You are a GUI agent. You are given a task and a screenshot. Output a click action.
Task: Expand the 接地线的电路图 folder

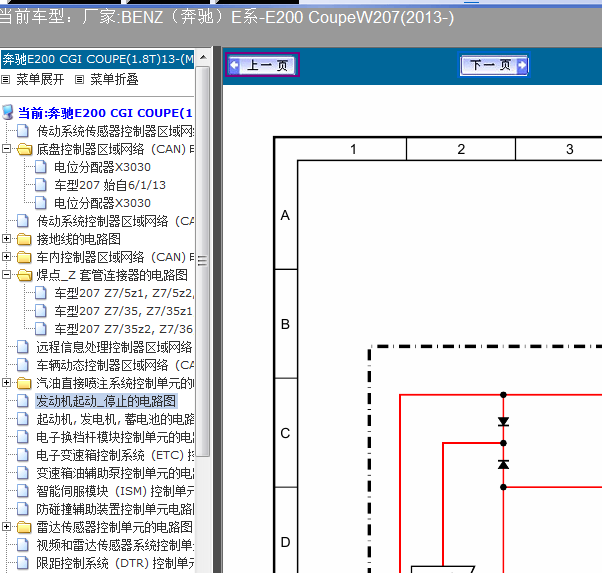click(x=6, y=238)
